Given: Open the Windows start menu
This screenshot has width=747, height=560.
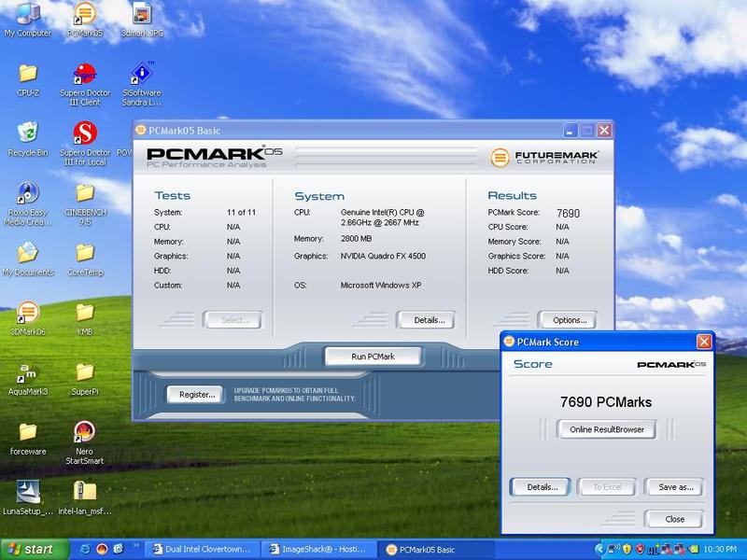Looking at the screenshot, I should click(35, 549).
